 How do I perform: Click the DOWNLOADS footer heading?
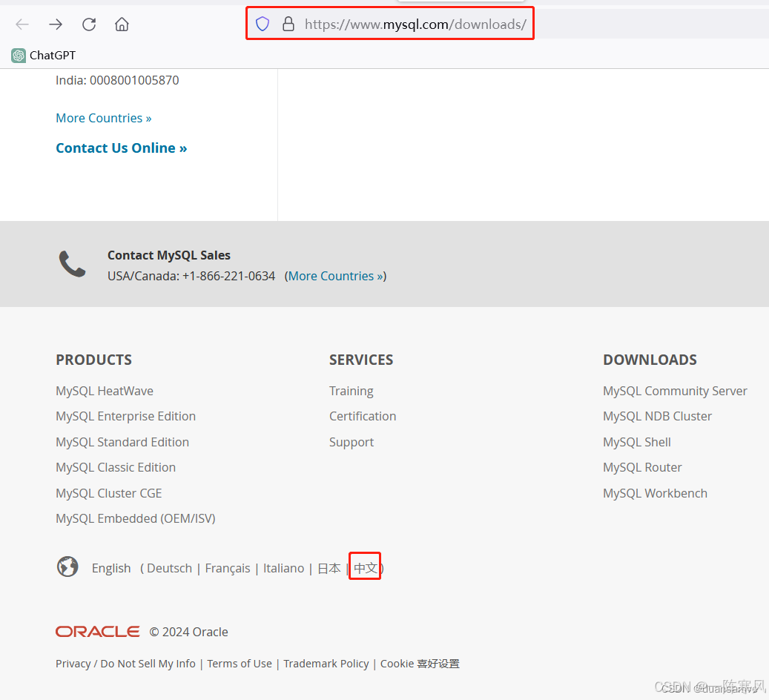650,360
